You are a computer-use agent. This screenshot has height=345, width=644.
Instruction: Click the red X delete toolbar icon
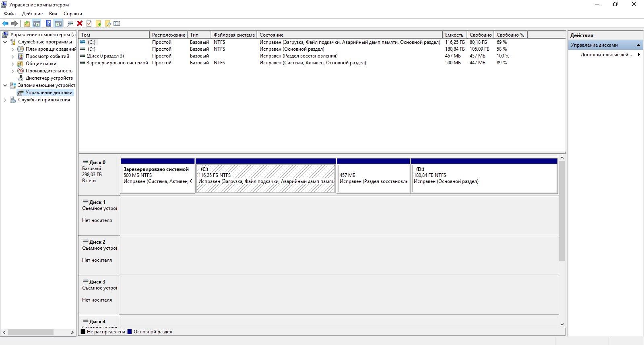(x=80, y=24)
